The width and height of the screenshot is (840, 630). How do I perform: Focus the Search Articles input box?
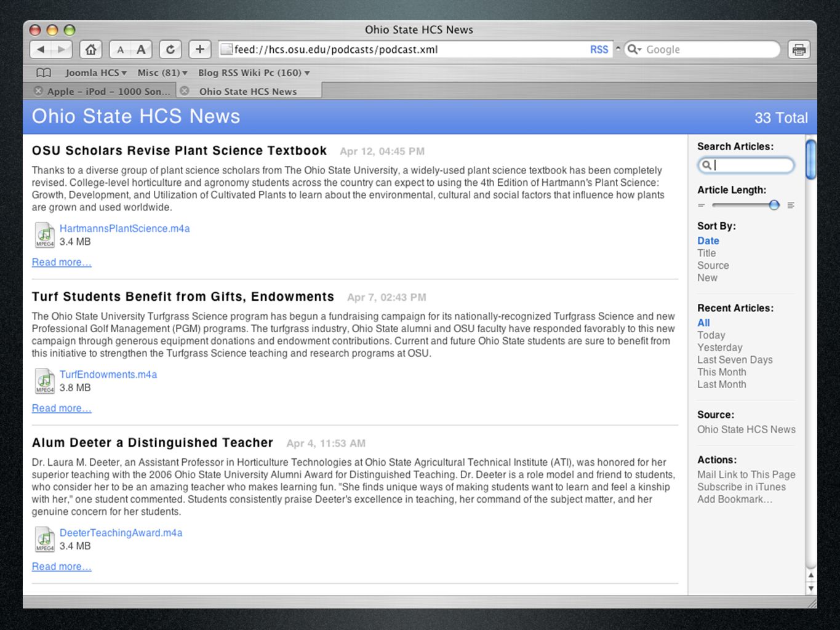pos(746,165)
